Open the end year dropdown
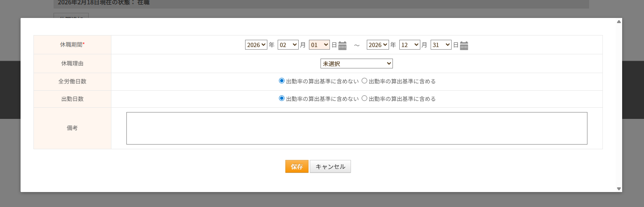This screenshot has height=207, width=644. pos(377,44)
